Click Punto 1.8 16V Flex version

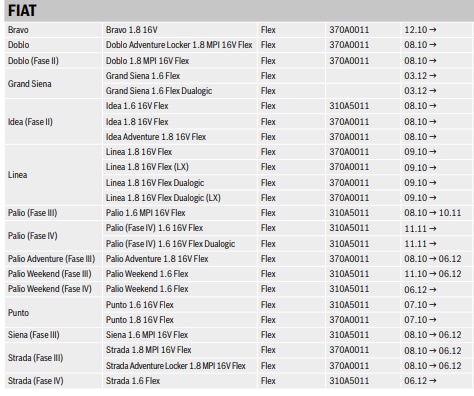[x=140, y=320]
